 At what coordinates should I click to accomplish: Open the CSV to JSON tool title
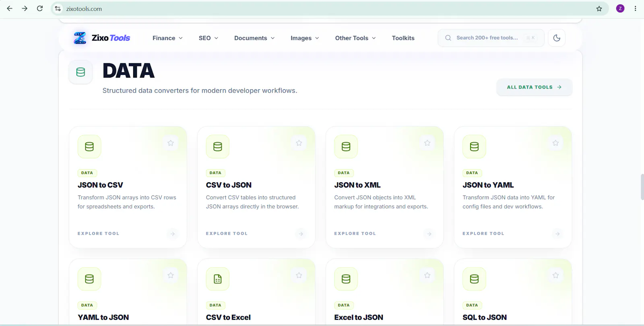(229, 185)
